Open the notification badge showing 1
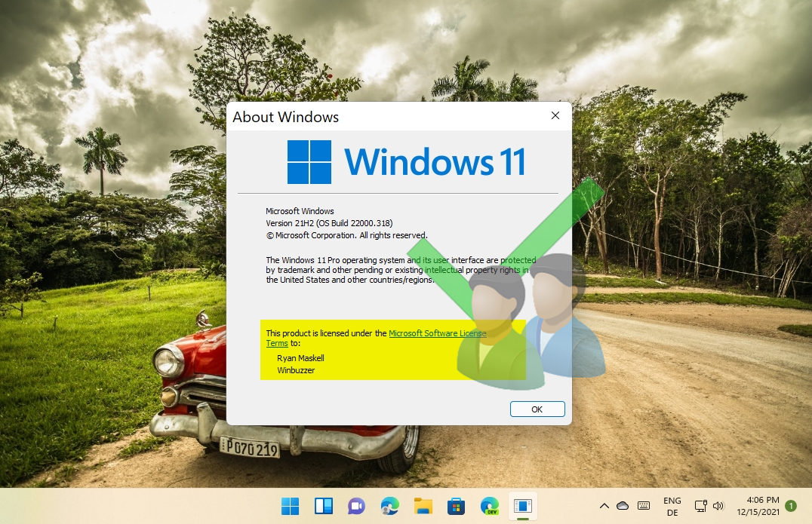Screen dimensions: 812x524 tap(791, 506)
